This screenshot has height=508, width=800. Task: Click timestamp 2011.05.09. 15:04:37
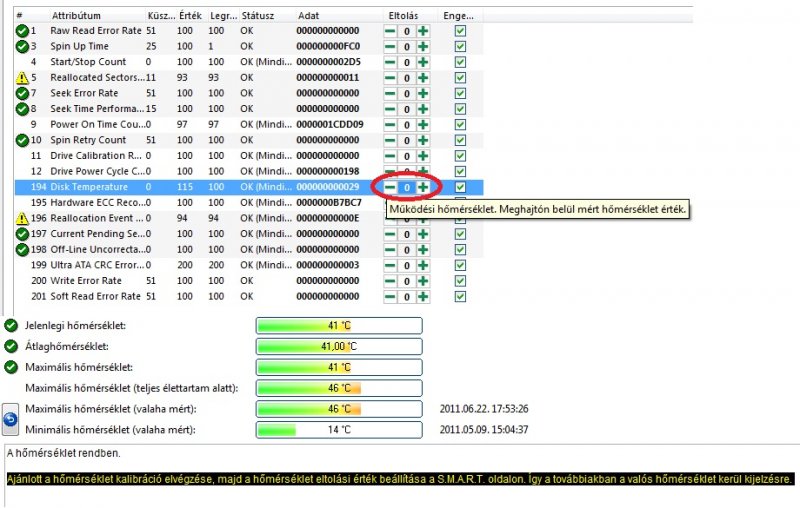484,430
